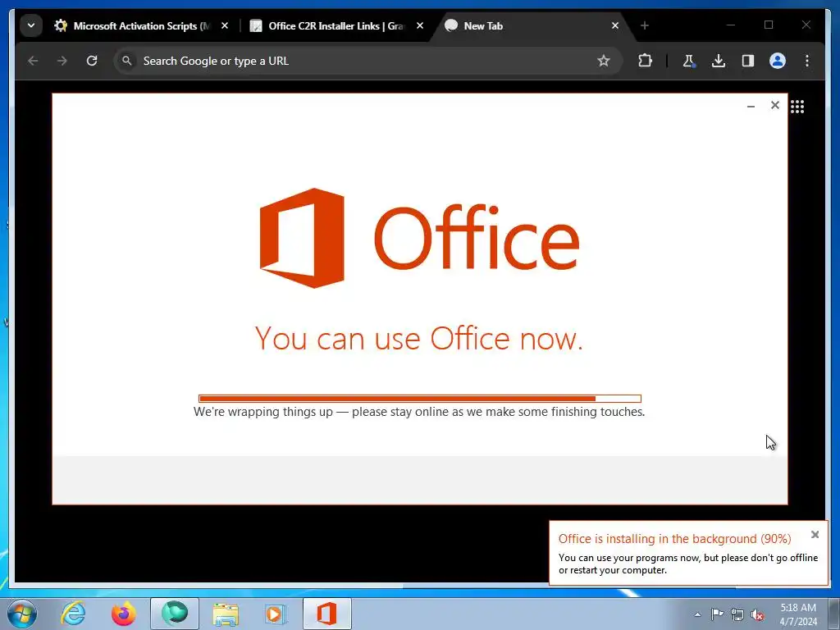The image size is (840, 630).
Task: Open the Windows Start menu orb
Action: (x=22, y=614)
